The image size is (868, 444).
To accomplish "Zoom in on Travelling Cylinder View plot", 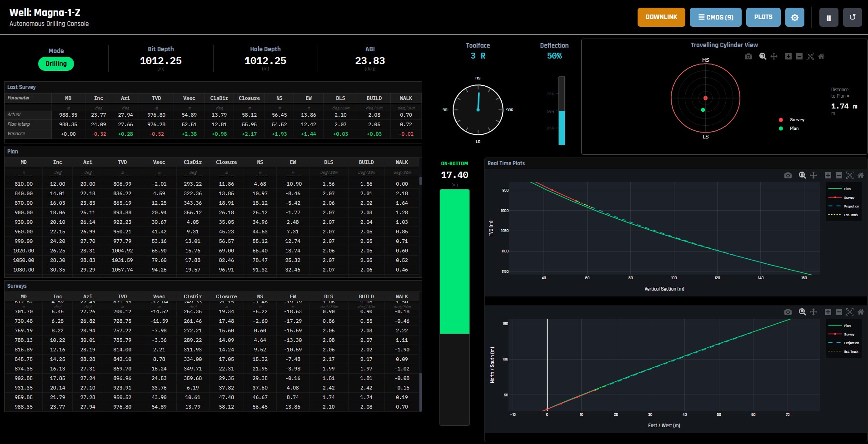I will (788, 56).
